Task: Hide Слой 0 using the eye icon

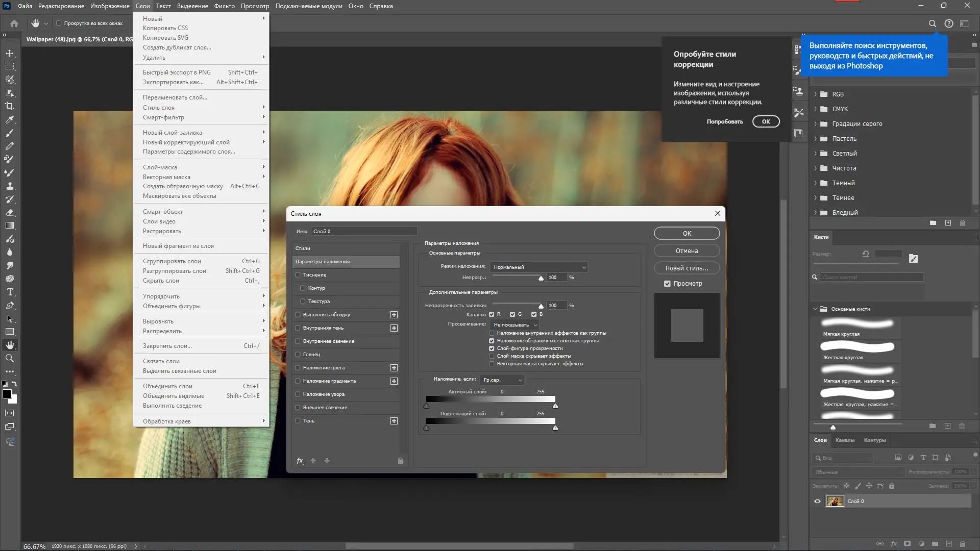Action: 817,501
